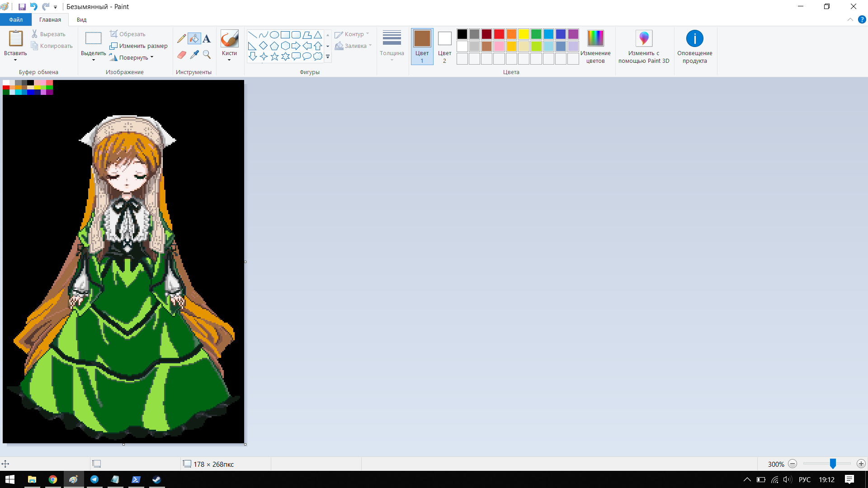The width and height of the screenshot is (868, 488).
Task: Open the Edit colors rainbow icon
Action: coord(595,38)
